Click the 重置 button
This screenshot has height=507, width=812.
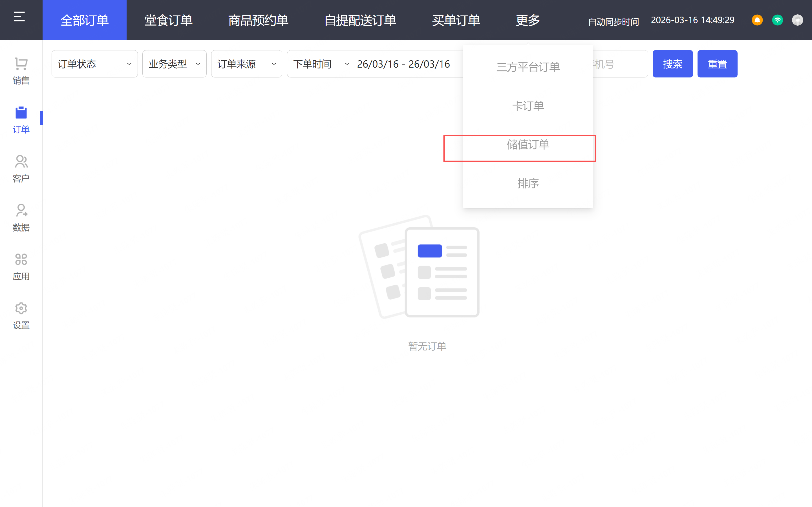coord(717,64)
